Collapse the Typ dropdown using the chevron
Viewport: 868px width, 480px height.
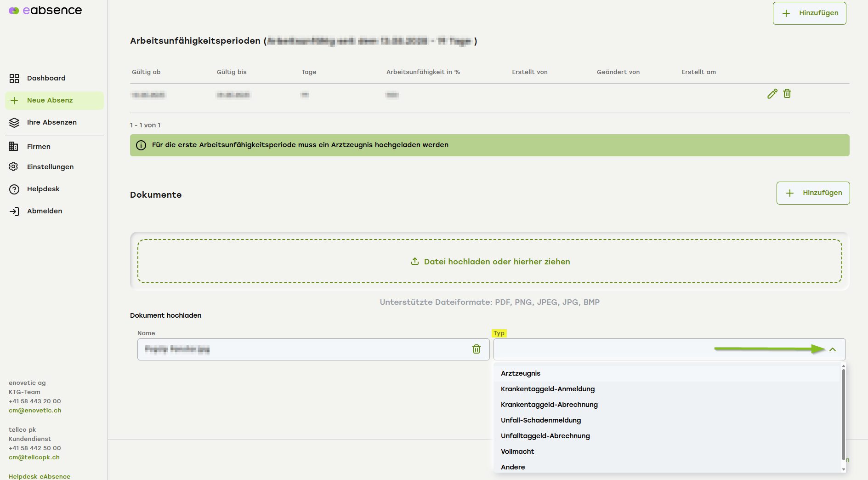(x=833, y=350)
